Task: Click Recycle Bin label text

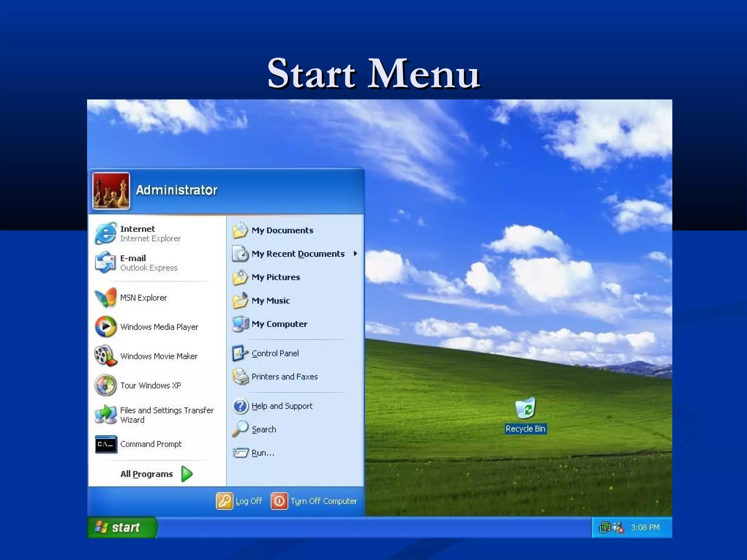Action: click(525, 429)
